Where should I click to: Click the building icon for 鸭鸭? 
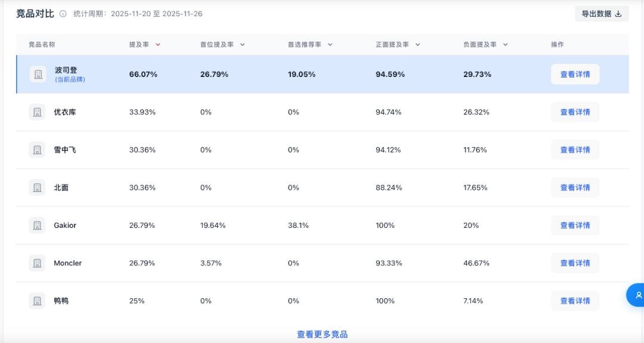[x=37, y=301]
